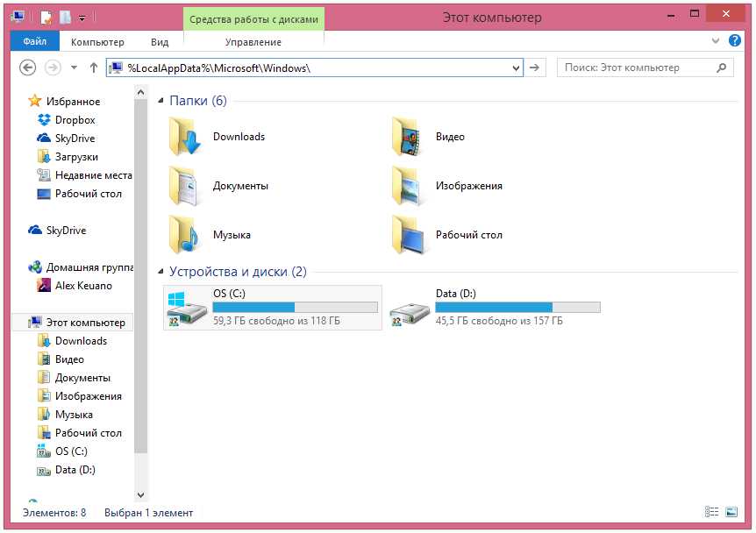Select the Downloads folder icon
The width and height of the screenshot is (756, 533).
click(185, 137)
